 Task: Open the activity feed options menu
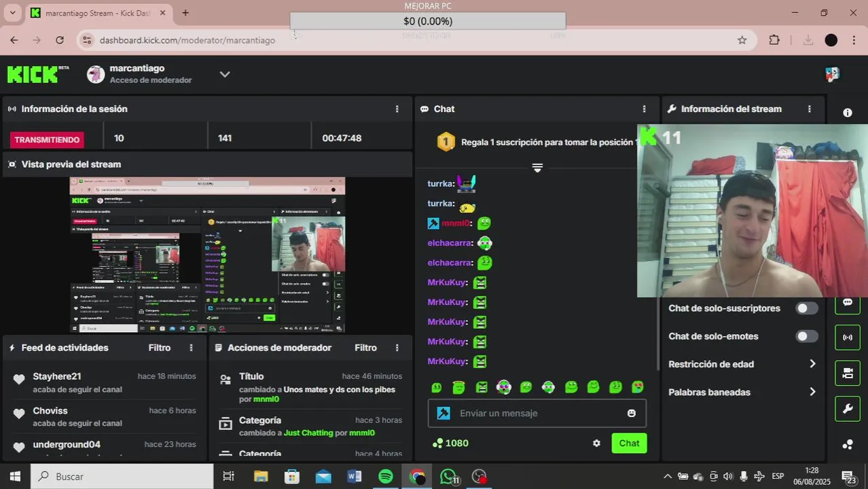191,348
